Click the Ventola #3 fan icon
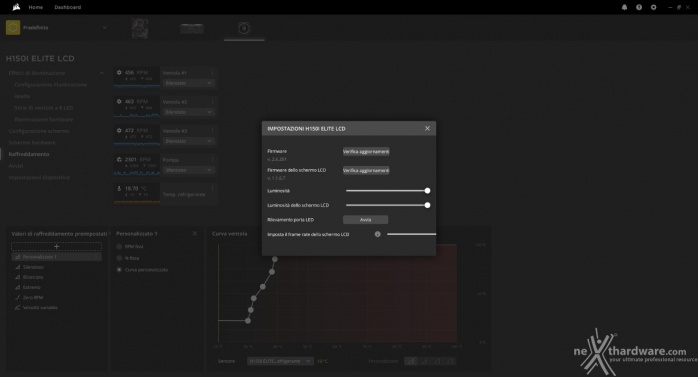The height and width of the screenshot is (377, 698). coord(119,130)
